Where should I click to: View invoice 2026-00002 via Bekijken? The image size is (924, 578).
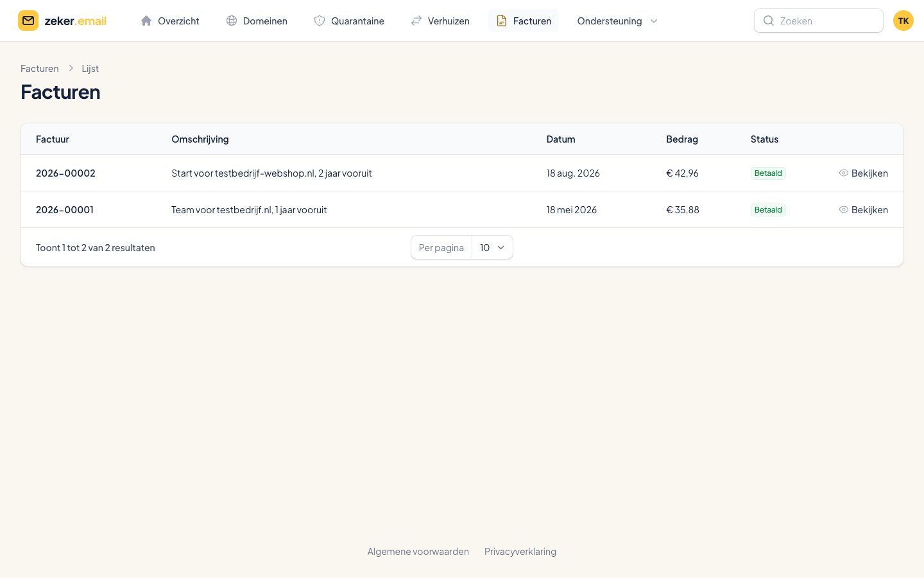pyautogui.click(x=864, y=173)
